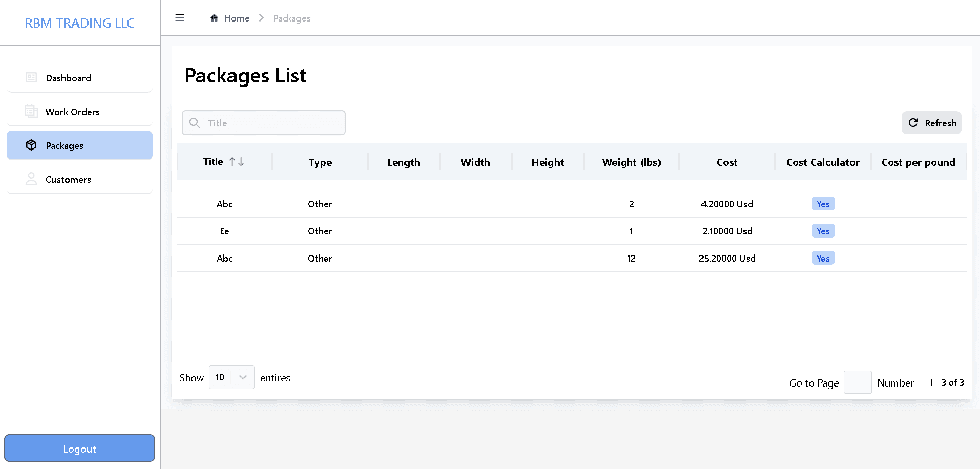Screen dimensions: 980x469
Task: Click the Refresh circular arrow icon
Action: coord(913,123)
